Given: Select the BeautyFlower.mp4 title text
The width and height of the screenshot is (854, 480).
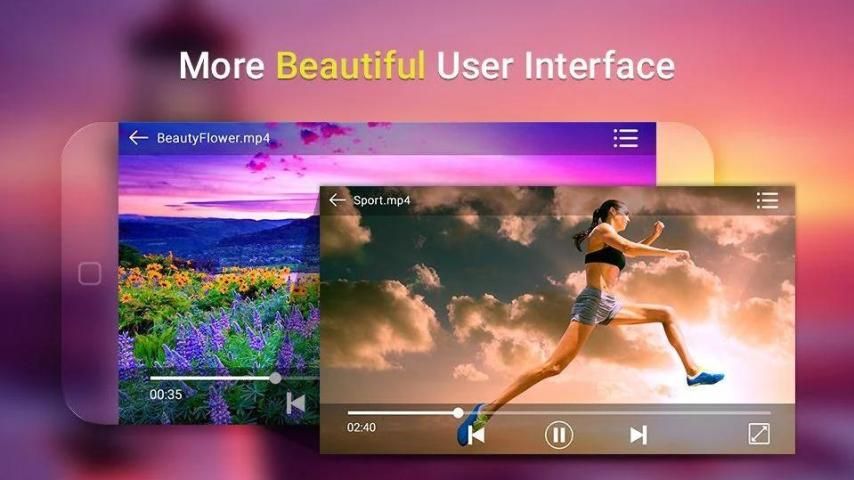Looking at the screenshot, I should [x=213, y=138].
